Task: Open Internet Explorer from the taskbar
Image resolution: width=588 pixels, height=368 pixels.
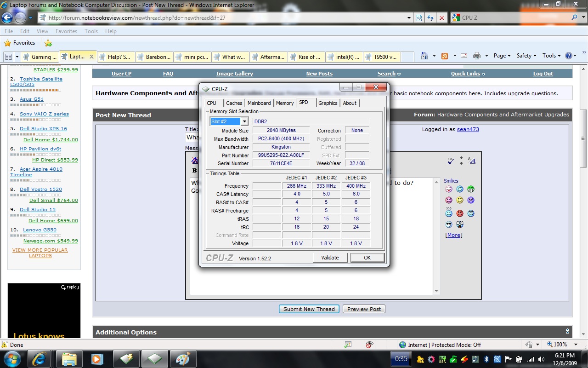Action: tap(40, 358)
